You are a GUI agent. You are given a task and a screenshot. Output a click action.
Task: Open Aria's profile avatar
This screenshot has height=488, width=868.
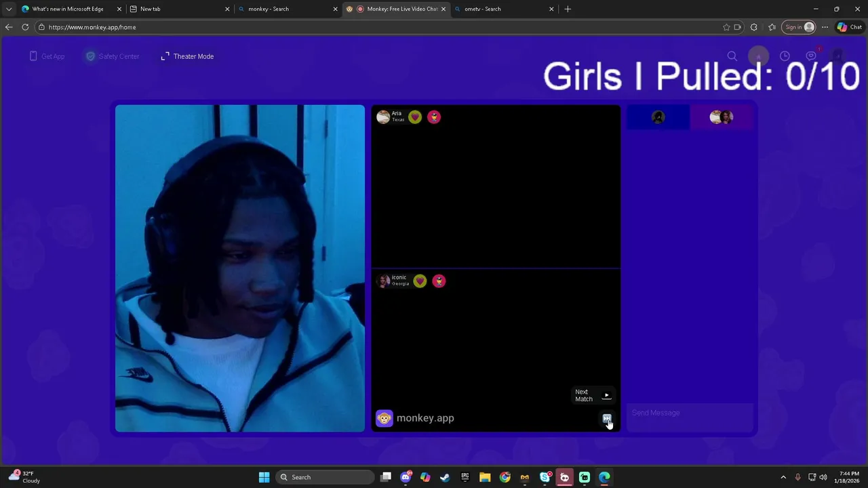click(383, 117)
